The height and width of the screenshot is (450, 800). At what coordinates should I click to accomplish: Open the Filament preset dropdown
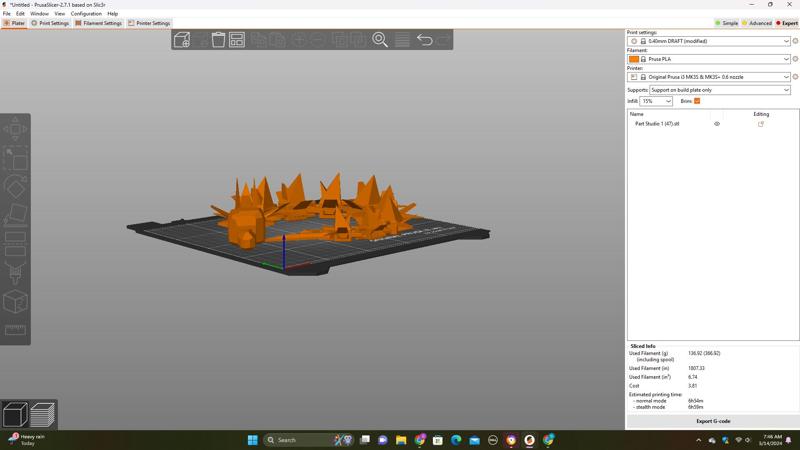(709, 59)
